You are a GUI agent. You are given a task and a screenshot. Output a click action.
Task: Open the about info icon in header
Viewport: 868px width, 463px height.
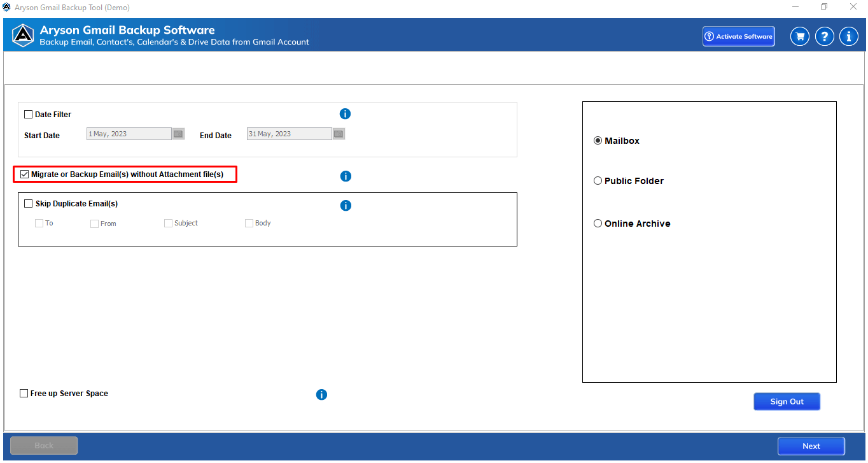849,36
